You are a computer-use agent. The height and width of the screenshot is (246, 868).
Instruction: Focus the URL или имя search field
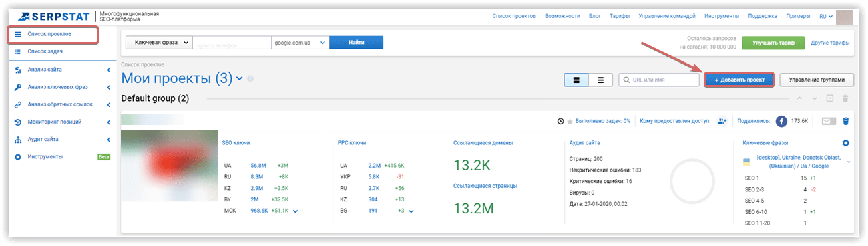tap(659, 80)
